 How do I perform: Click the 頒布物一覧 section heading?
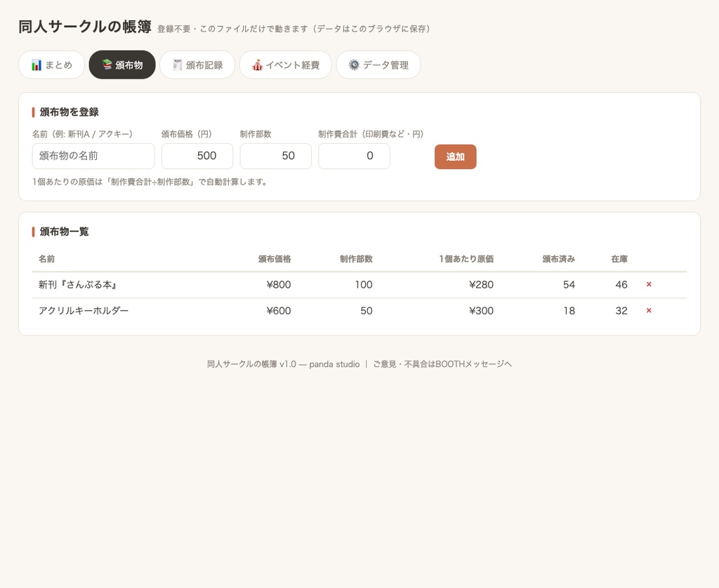coord(64,232)
